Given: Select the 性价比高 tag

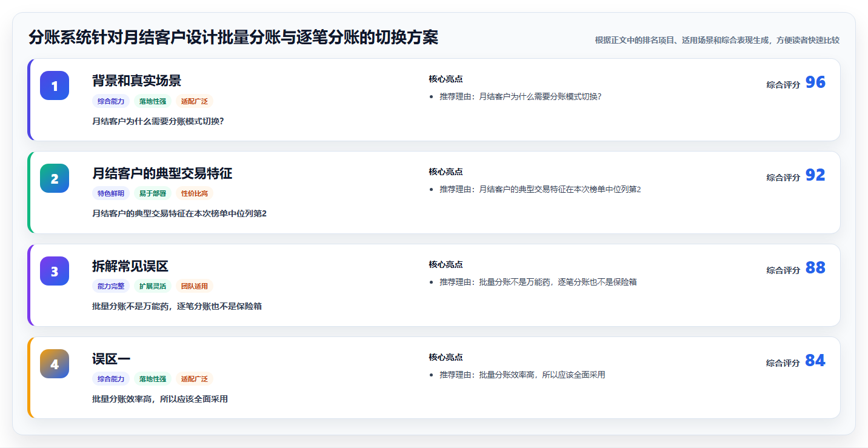Looking at the screenshot, I should (195, 193).
